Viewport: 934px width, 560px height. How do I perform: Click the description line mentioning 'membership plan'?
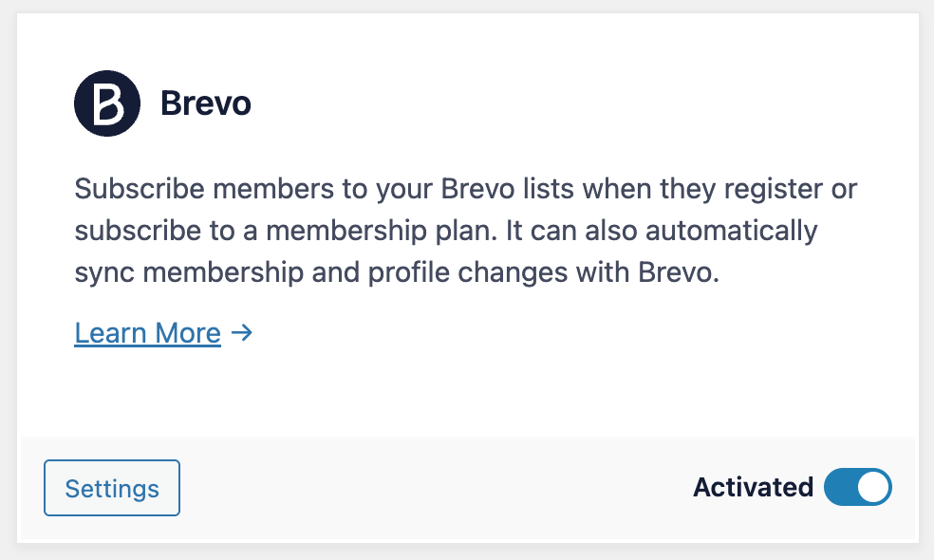coord(446,231)
